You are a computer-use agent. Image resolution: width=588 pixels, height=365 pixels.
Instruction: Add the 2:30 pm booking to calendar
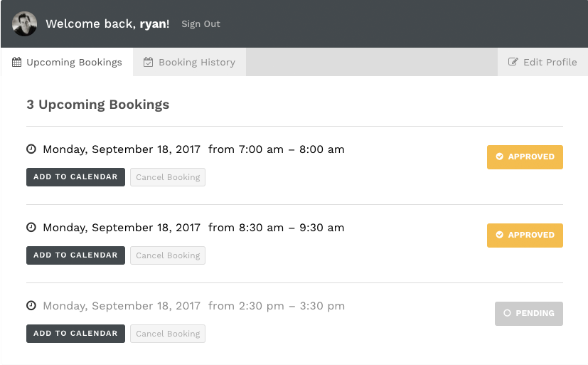pos(75,334)
